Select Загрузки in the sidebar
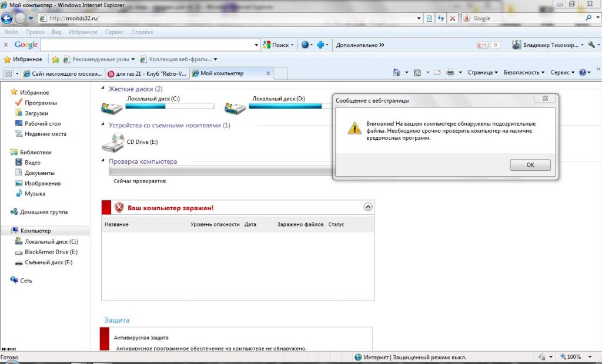This screenshot has width=602, height=364. (36, 113)
